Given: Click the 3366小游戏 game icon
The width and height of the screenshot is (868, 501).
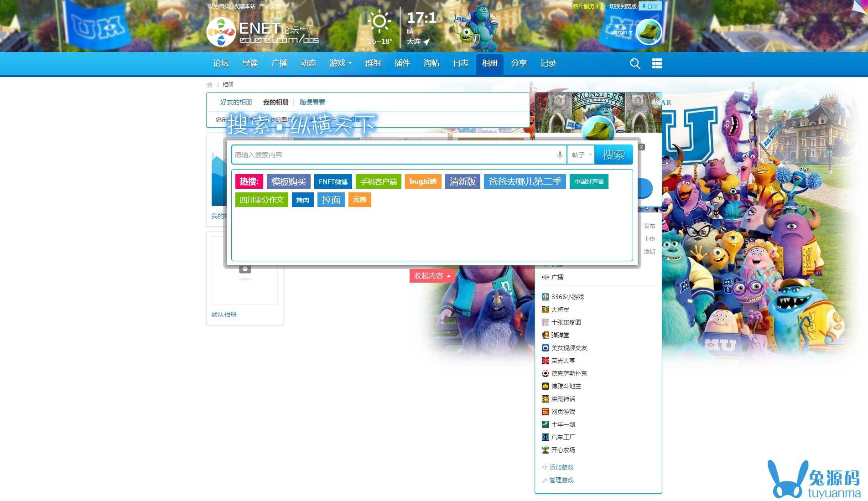Looking at the screenshot, I should tap(545, 297).
